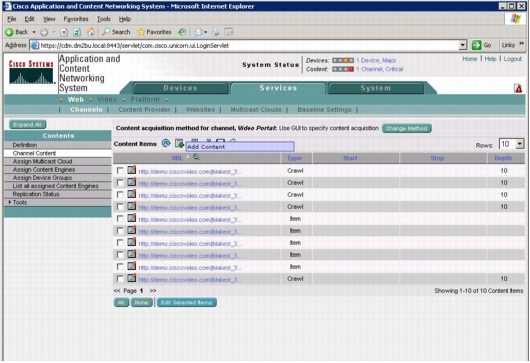Switch to the Devices tab
Screen dimensions: 530x363
click(x=180, y=88)
